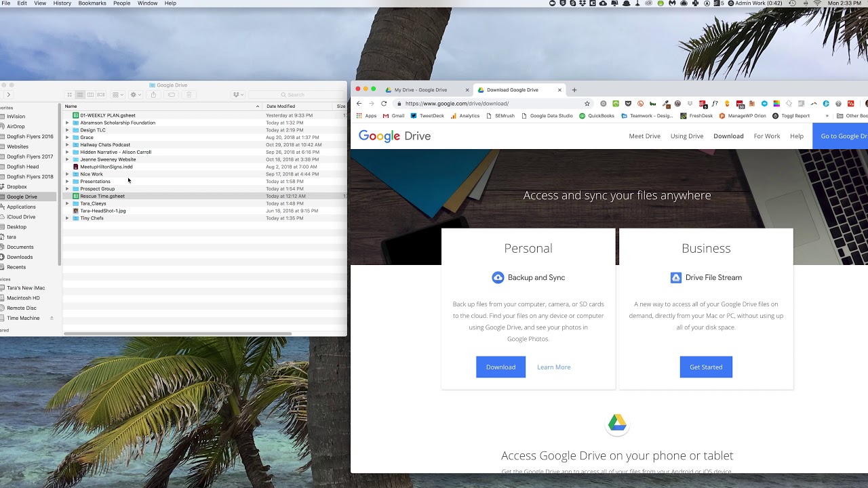Click Wi-Fi icon in menu bar
The width and height of the screenshot is (868, 488).
tap(817, 3)
